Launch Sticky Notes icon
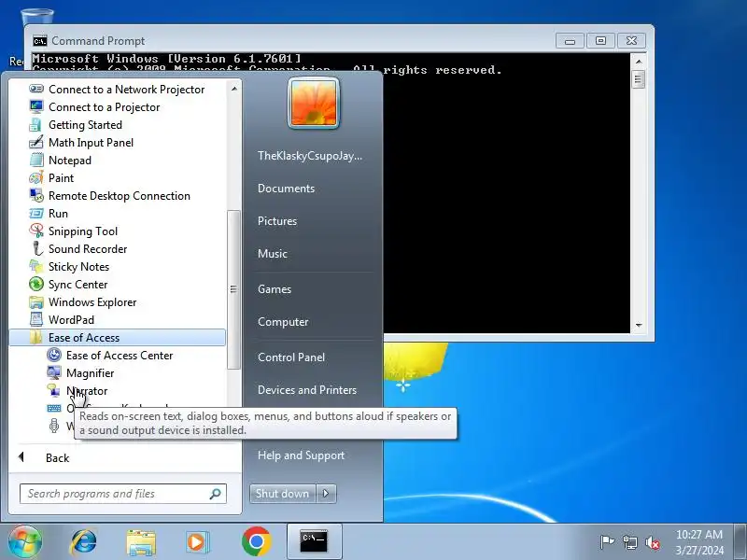The width and height of the screenshot is (747, 560). (36, 266)
